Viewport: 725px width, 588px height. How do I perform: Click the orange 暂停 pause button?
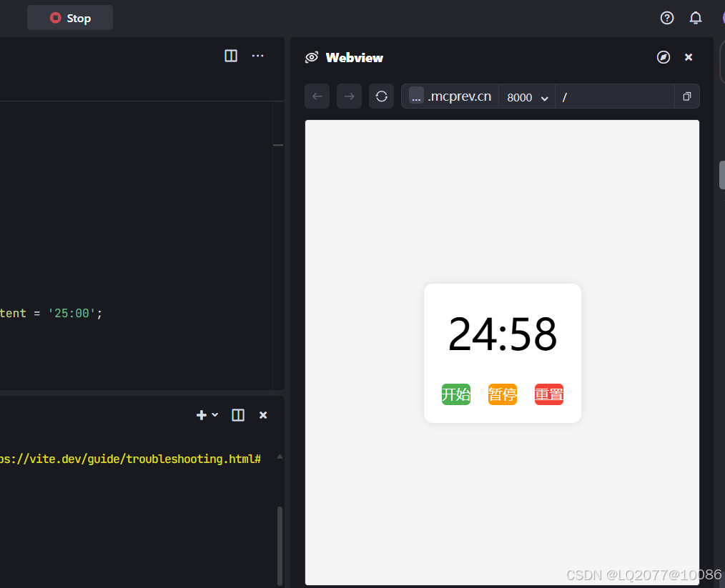pyautogui.click(x=503, y=394)
